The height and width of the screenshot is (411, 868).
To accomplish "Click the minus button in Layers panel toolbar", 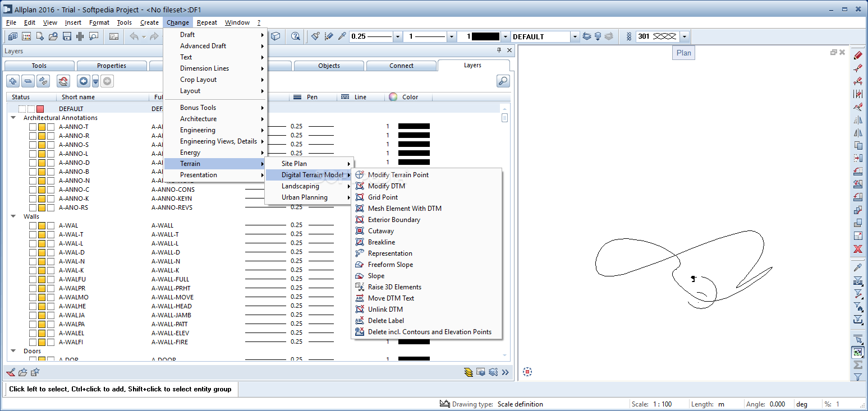I will (x=28, y=81).
